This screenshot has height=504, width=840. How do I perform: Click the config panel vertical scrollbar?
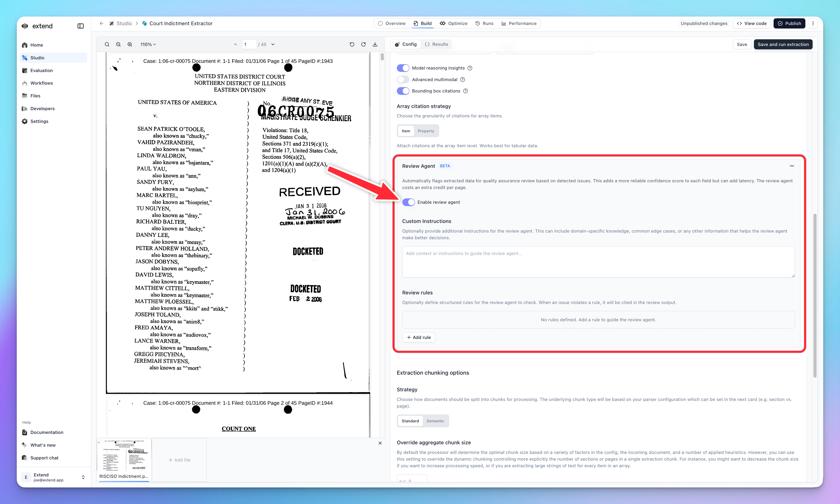click(815, 296)
